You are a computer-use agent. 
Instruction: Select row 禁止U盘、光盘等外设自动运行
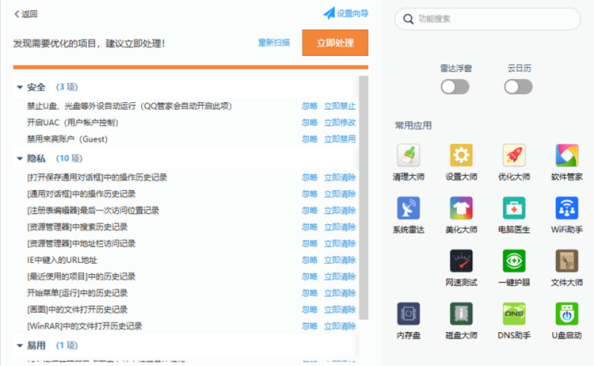[x=186, y=106]
